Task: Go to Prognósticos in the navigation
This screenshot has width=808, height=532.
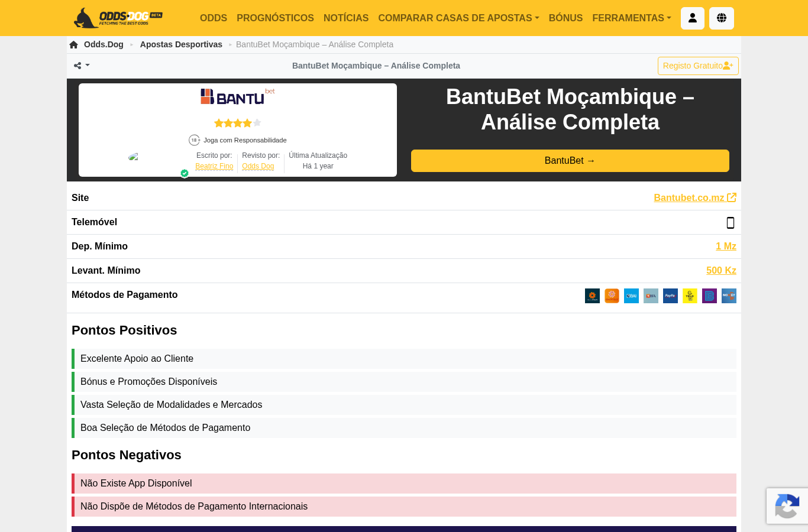Action: 275,18
